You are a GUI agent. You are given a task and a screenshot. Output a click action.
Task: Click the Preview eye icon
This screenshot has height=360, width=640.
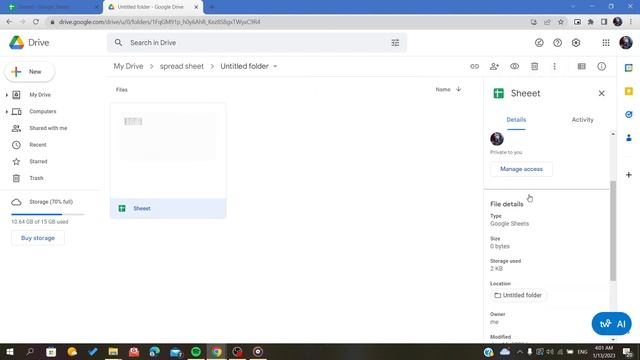click(x=514, y=66)
